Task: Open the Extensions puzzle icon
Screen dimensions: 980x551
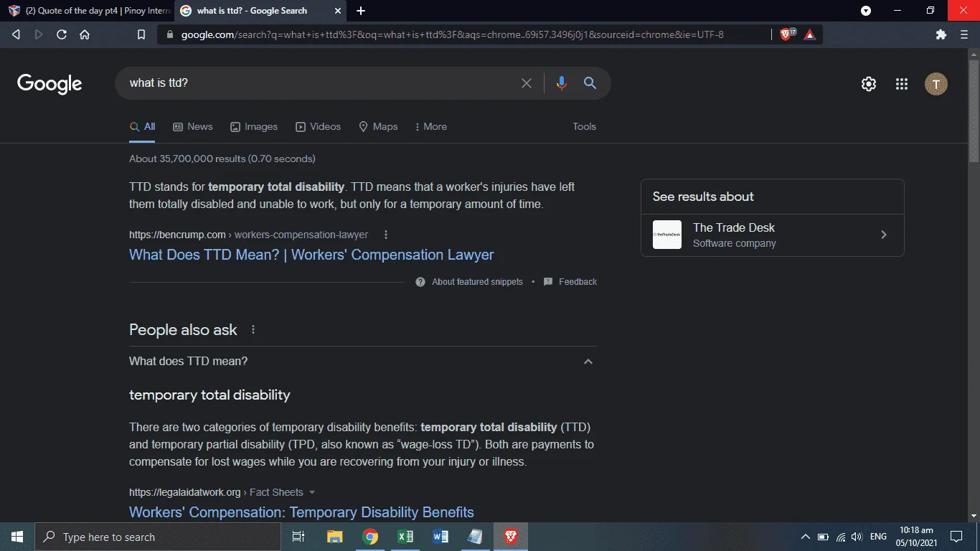Action: pos(941,34)
